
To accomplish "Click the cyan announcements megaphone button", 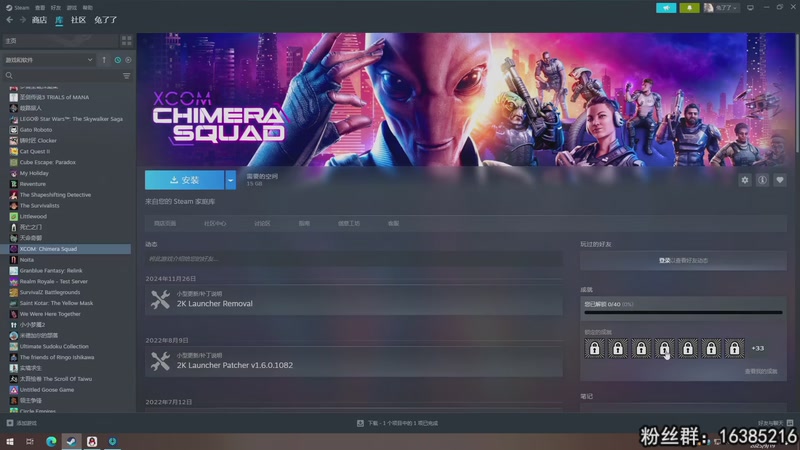I will [x=666, y=8].
